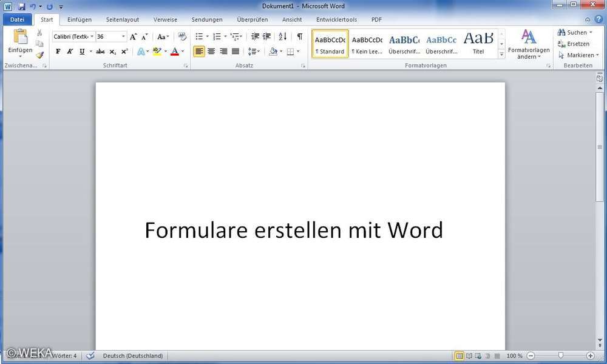Select the red font color swatch
Viewport: 607px width, 364px height.
pos(174,51)
